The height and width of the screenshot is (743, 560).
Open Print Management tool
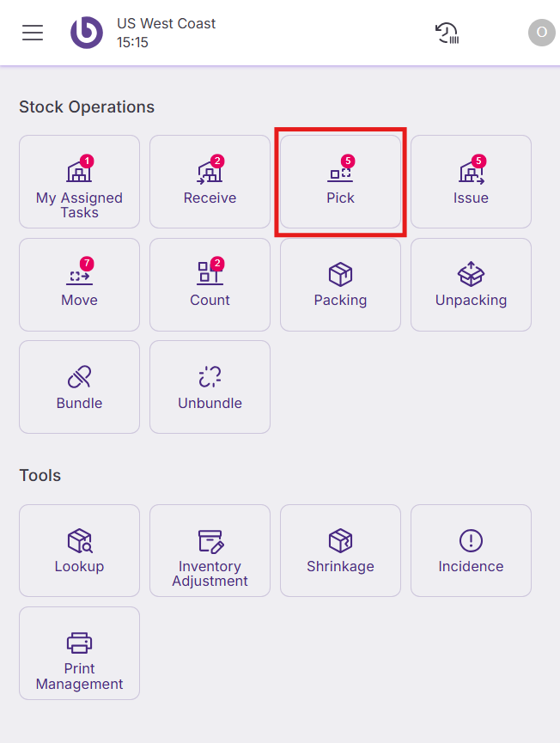click(79, 653)
